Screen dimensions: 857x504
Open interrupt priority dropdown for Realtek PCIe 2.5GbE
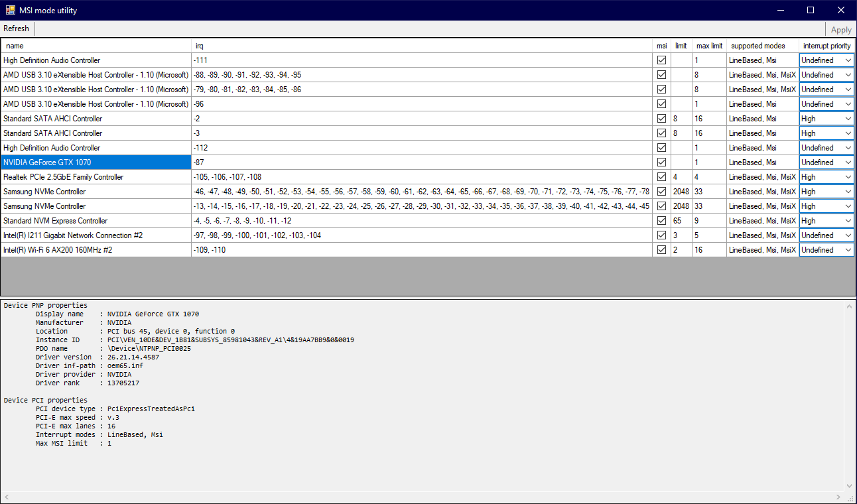click(826, 177)
